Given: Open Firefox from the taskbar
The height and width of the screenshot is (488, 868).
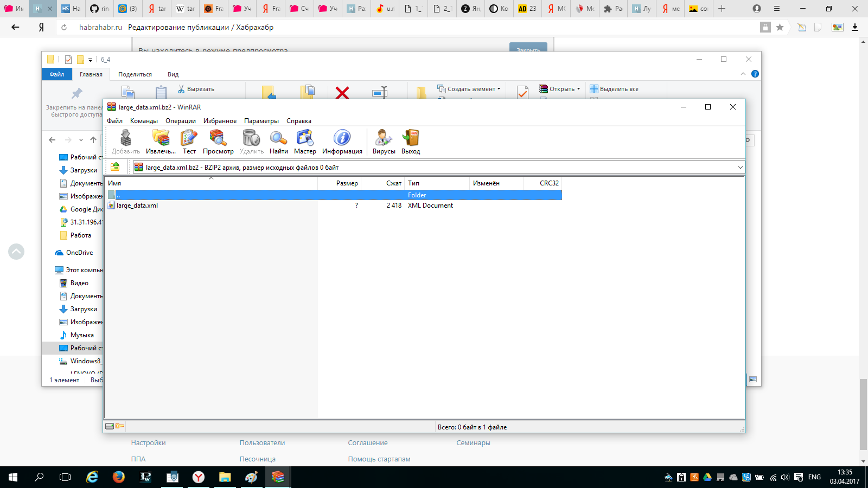Looking at the screenshot, I should pyautogui.click(x=118, y=477).
